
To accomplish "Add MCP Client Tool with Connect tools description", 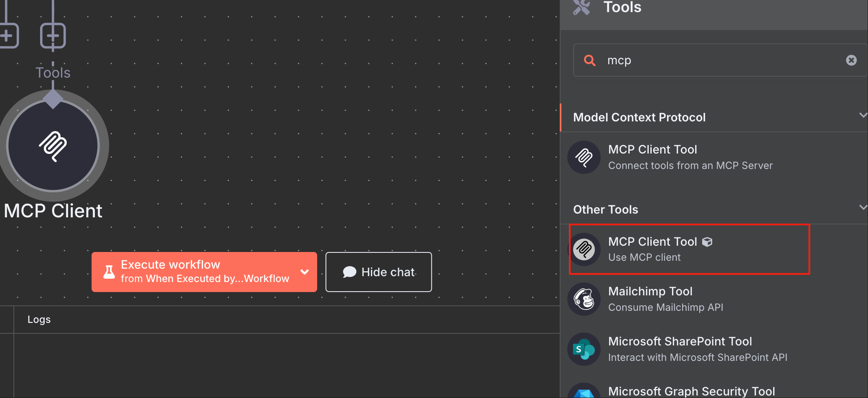I will click(714, 157).
